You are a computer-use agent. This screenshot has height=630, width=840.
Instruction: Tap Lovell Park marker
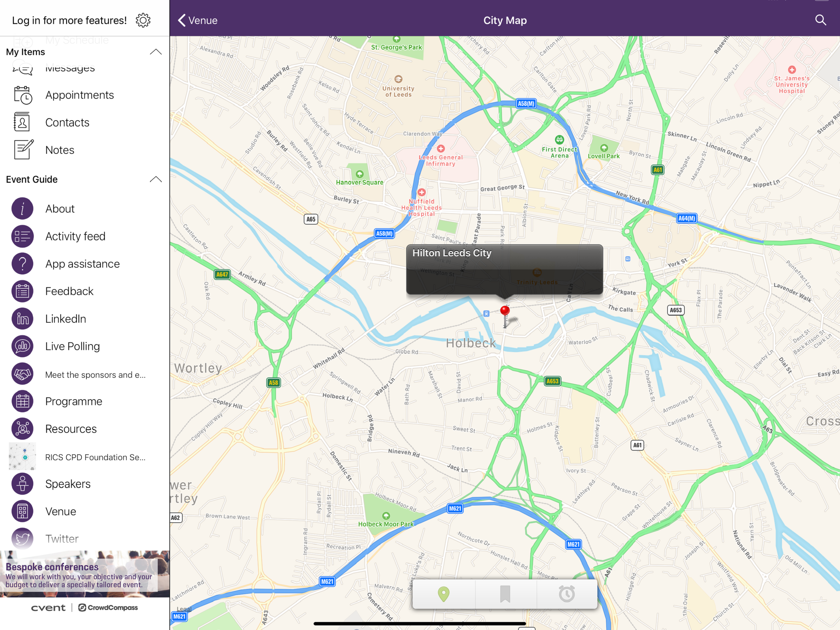pyautogui.click(x=604, y=148)
